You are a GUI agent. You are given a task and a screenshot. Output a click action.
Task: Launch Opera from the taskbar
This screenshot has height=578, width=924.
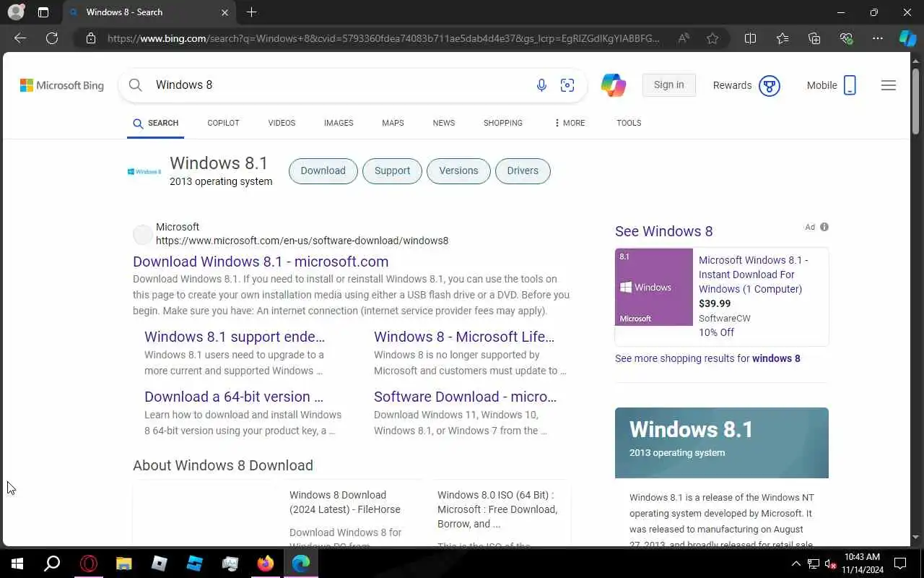(x=88, y=564)
